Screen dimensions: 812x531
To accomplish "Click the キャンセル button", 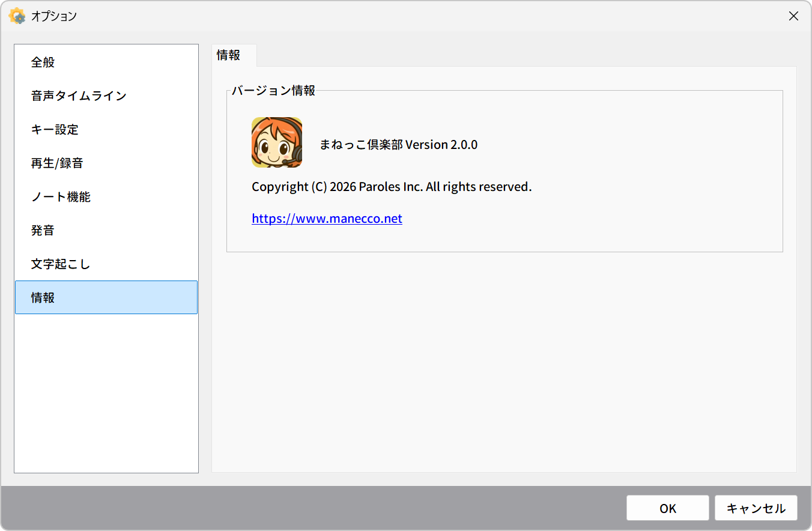I will (x=756, y=508).
